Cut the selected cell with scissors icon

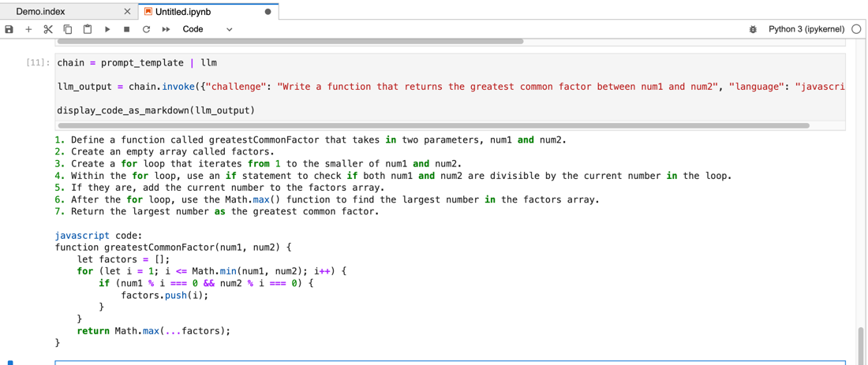click(48, 29)
